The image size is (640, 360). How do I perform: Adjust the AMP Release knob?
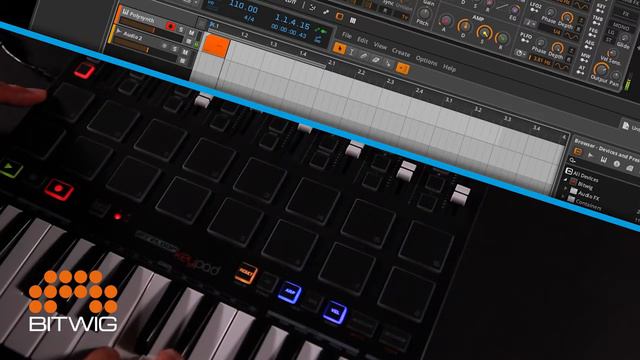click(502, 39)
